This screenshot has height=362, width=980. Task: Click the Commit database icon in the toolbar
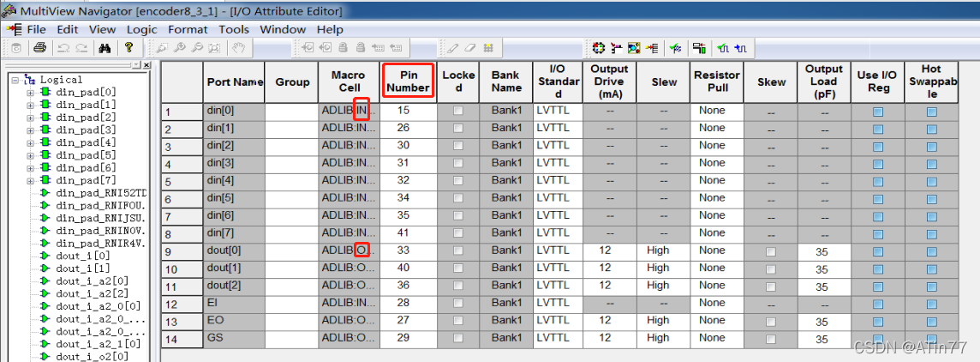tap(16, 47)
